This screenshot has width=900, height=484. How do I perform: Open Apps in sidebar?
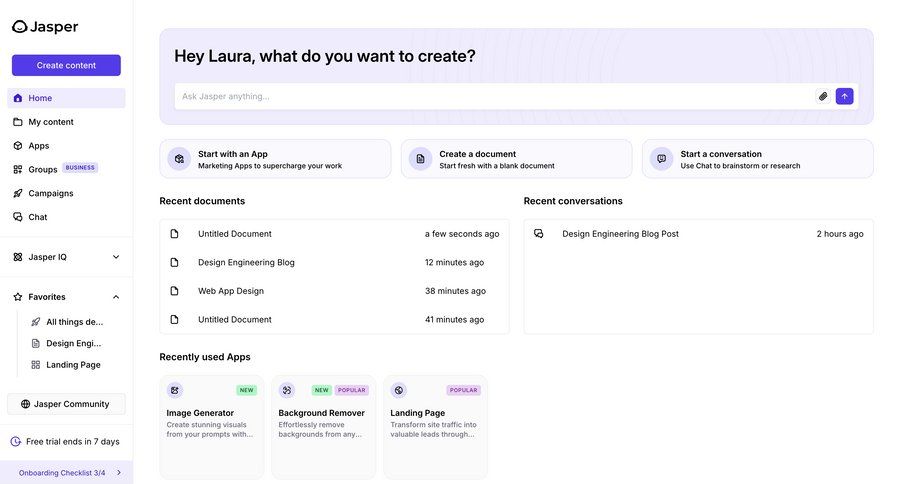click(x=66, y=146)
